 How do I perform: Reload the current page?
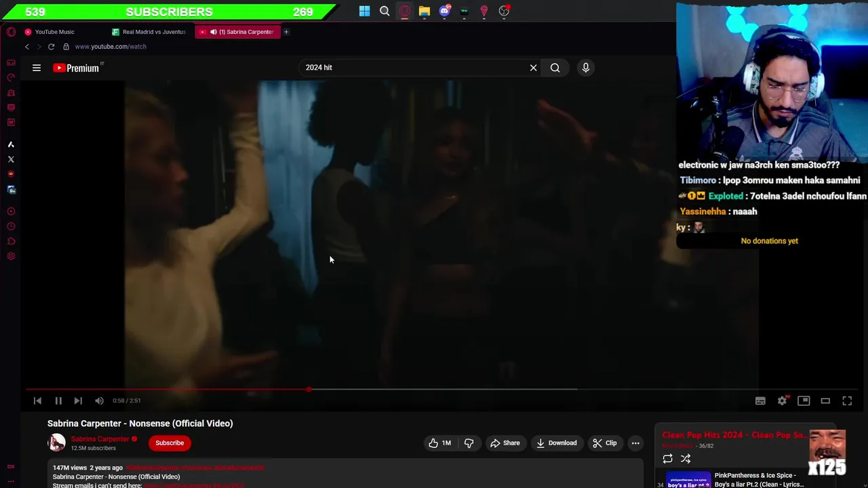pyautogui.click(x=51, y=47)
